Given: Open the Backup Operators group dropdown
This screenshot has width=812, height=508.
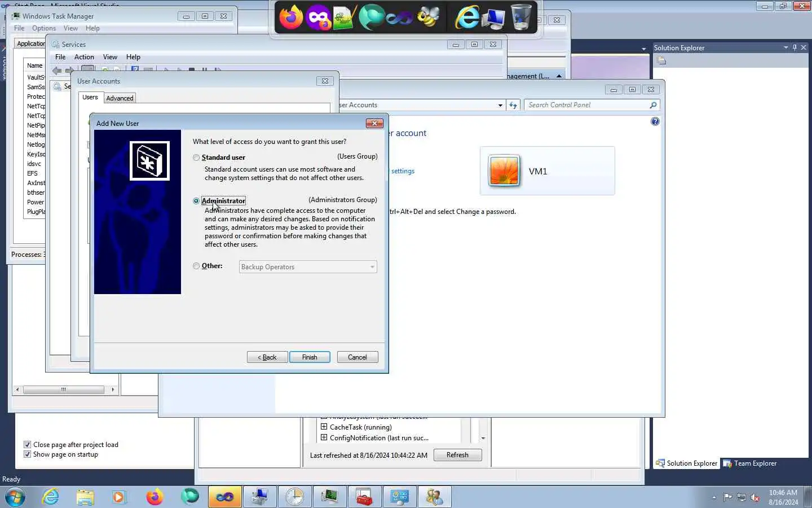Looking at the screenshot, I should tap(308, 267).
